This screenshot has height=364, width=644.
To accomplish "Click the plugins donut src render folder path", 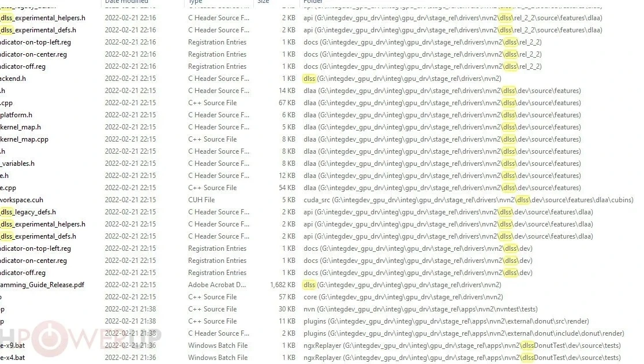I will 446,321.
